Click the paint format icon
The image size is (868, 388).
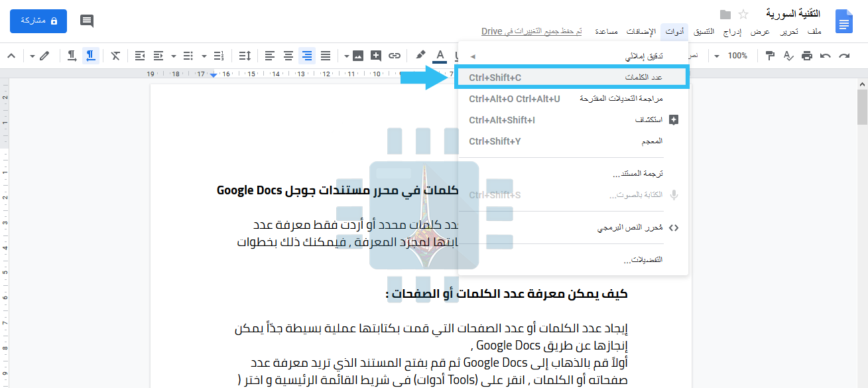pyautogui.click(x=770, y=56)
